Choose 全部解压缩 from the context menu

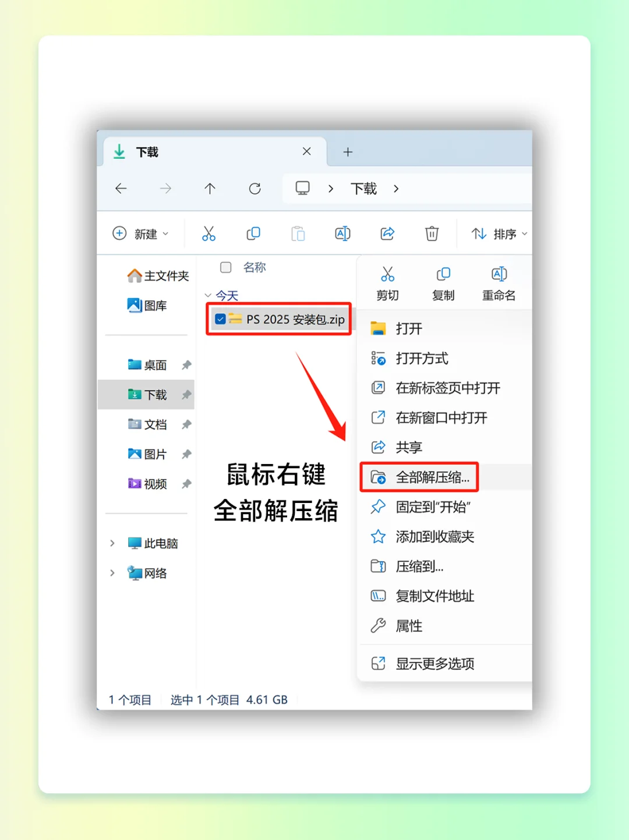tap(432, 477)
